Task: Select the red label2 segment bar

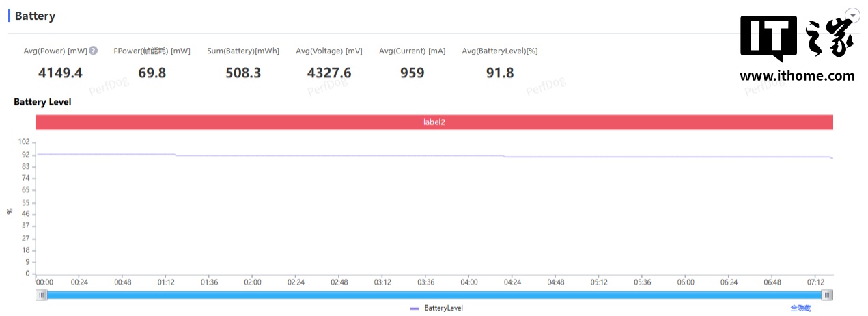Action: [434, 122]
